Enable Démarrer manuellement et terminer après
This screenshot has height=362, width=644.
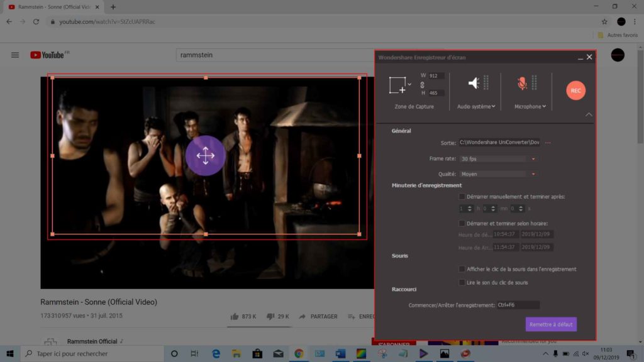click(462, 197)
